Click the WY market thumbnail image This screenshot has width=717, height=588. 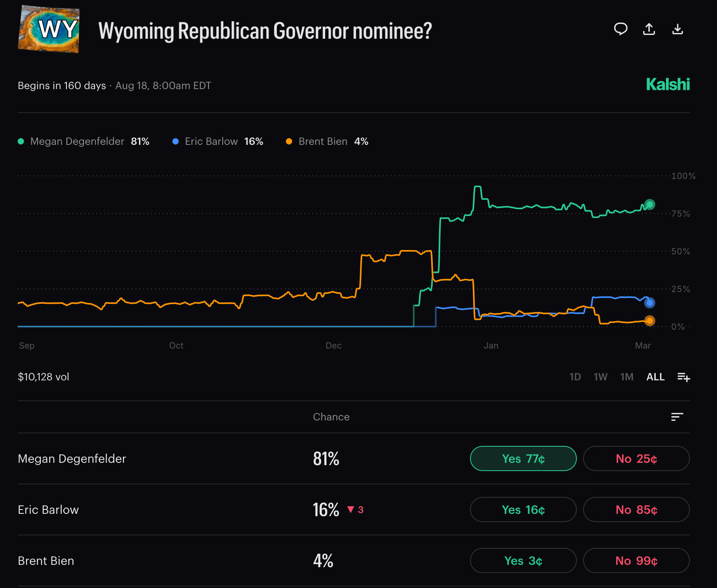point(49,29)
